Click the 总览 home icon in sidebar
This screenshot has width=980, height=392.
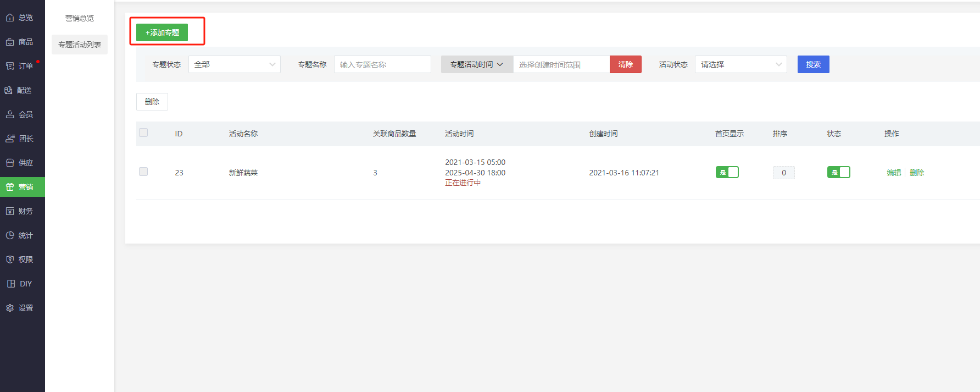pyautogui.click(x=10, y=18)
